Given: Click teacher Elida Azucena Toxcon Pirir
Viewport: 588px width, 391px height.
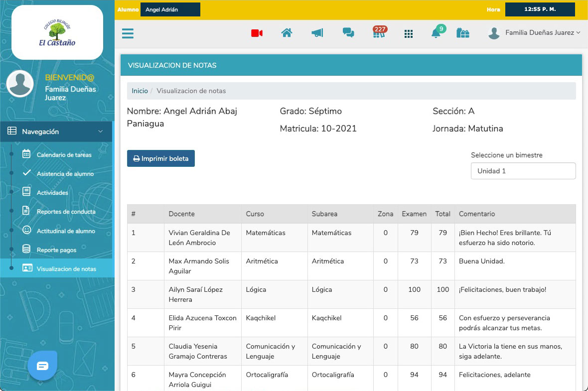Looking at the screenshot, I should pyautogui.click(x=202, y=323).
